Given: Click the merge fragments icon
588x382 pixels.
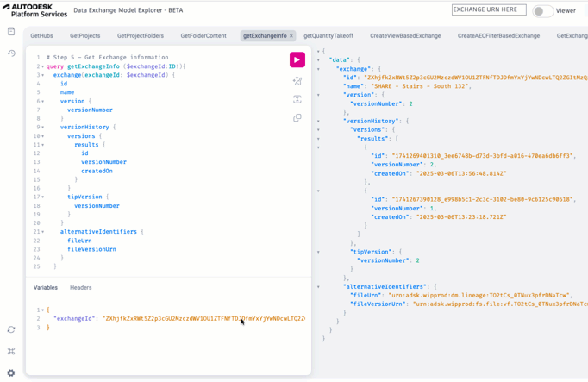Looking at the screenshot, I should click(297, 99).
